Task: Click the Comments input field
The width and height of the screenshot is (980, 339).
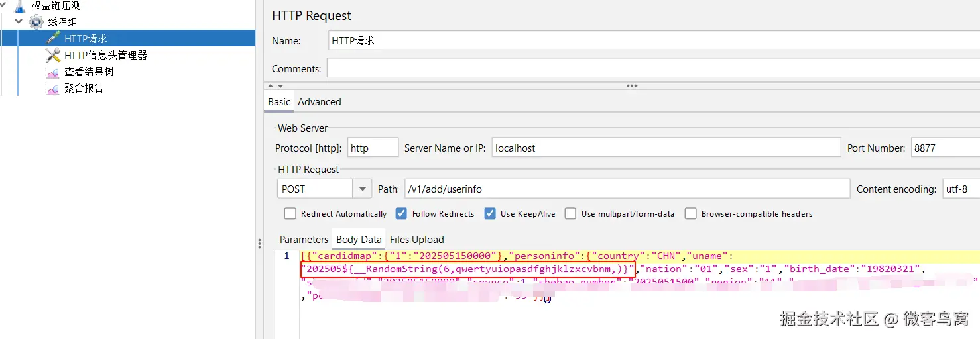Action: [653, 68]
